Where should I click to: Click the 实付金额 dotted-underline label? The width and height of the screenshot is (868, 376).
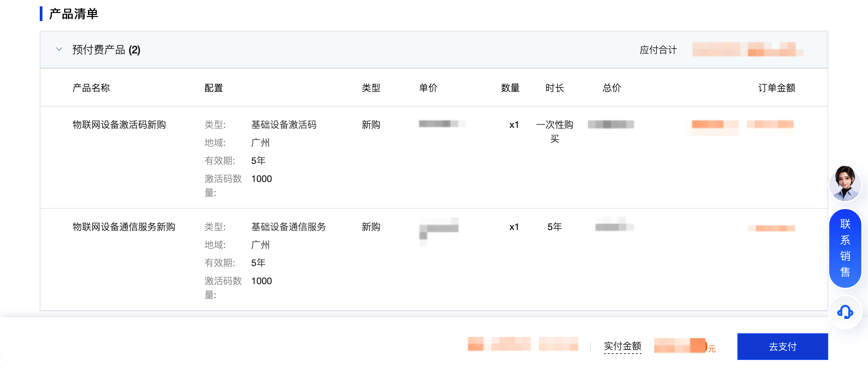pyautogui.click(x=622, y=346)
